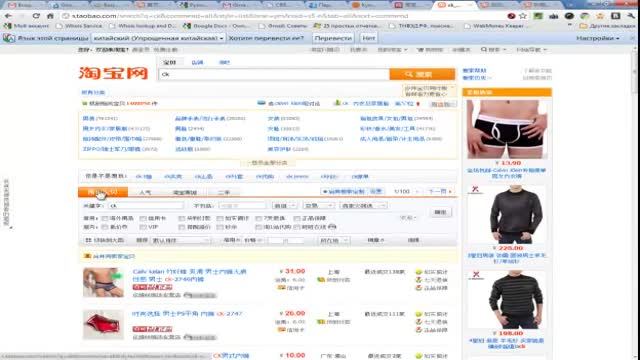Open the Whois Service bookmark
Screen dimensions: 640x360
79,26
